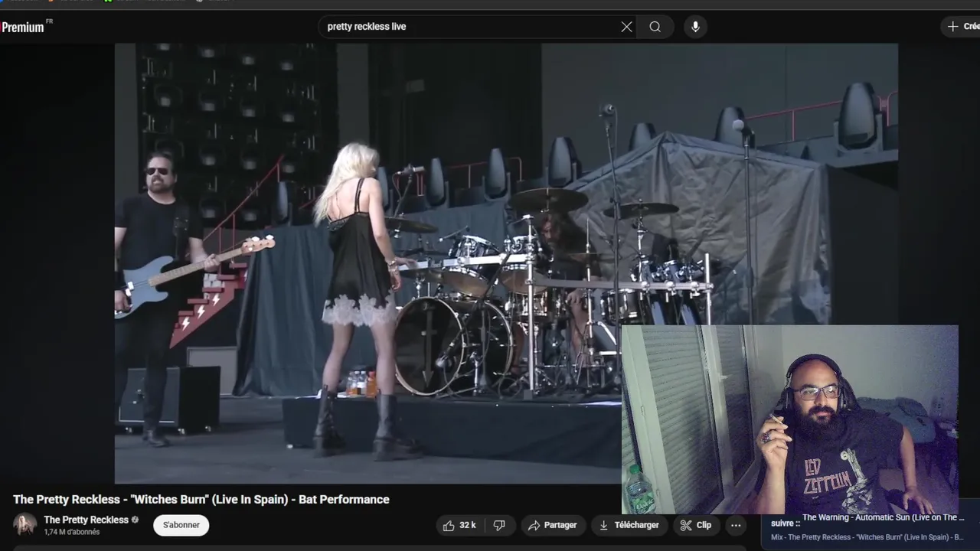Start voice search with the microphone icon
Viewport: 980px width, 551px height.
pos(695,27)
